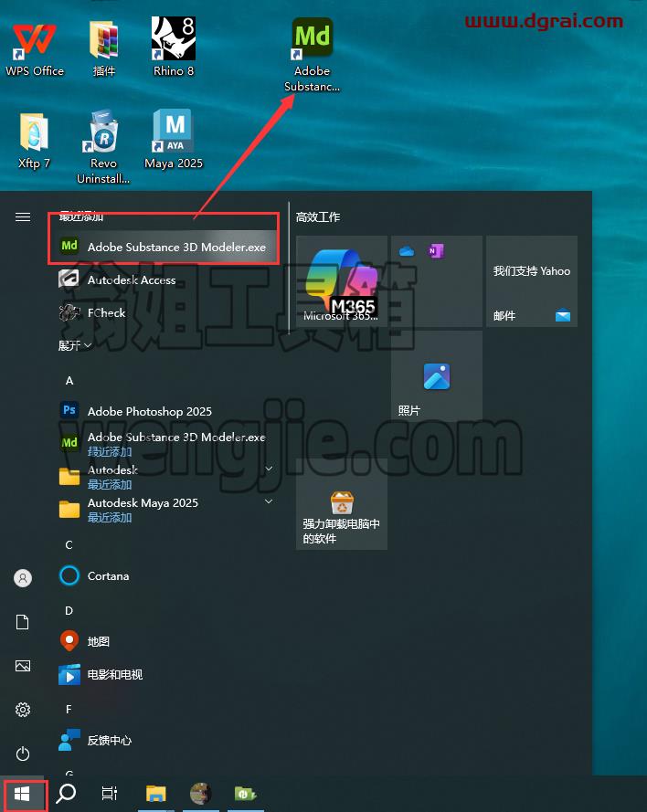Open the OneDrive icon in the Office tile
Viewport: 647px width, 812px height.
[x=407, y=252]
